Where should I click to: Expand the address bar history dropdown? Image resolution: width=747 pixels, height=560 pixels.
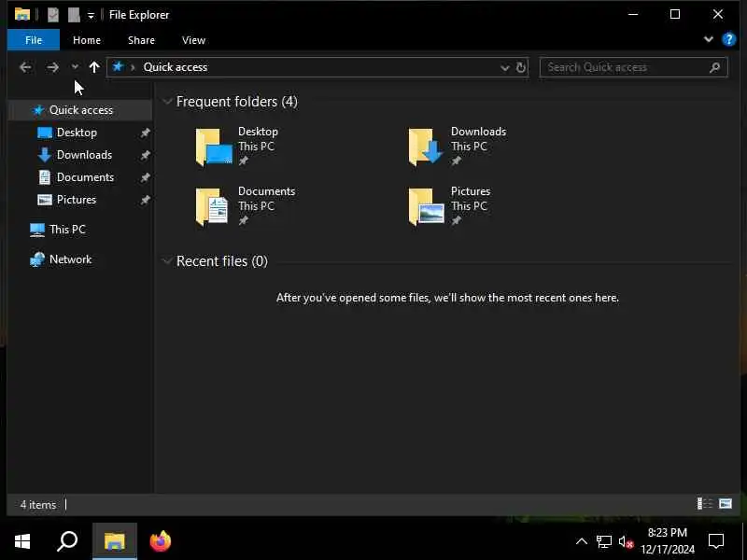(504, 67)
